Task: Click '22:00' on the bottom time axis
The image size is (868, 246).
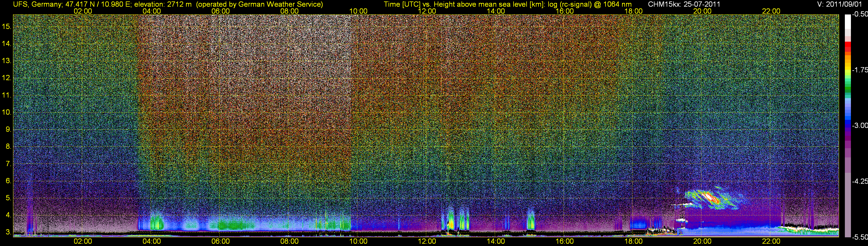Action: pos(771,242)
